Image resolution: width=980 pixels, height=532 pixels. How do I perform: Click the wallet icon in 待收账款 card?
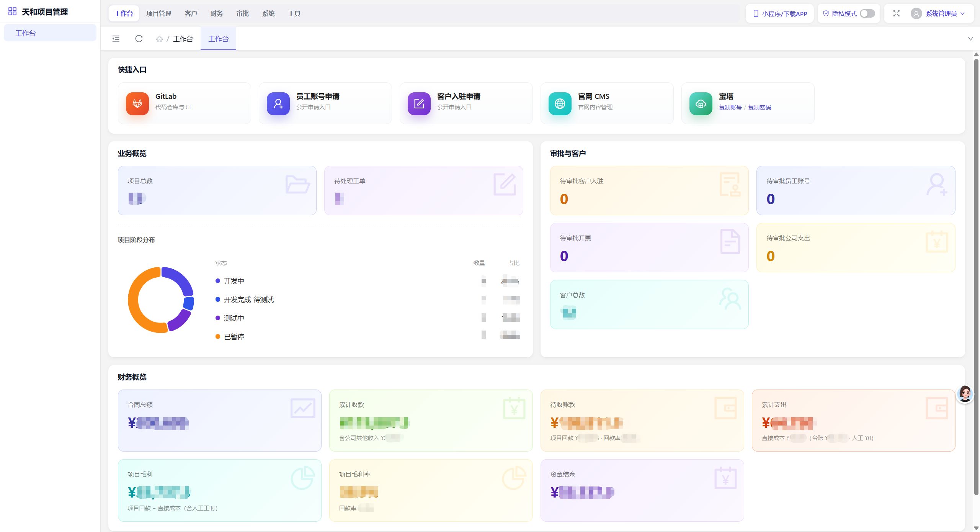[725, 408]
